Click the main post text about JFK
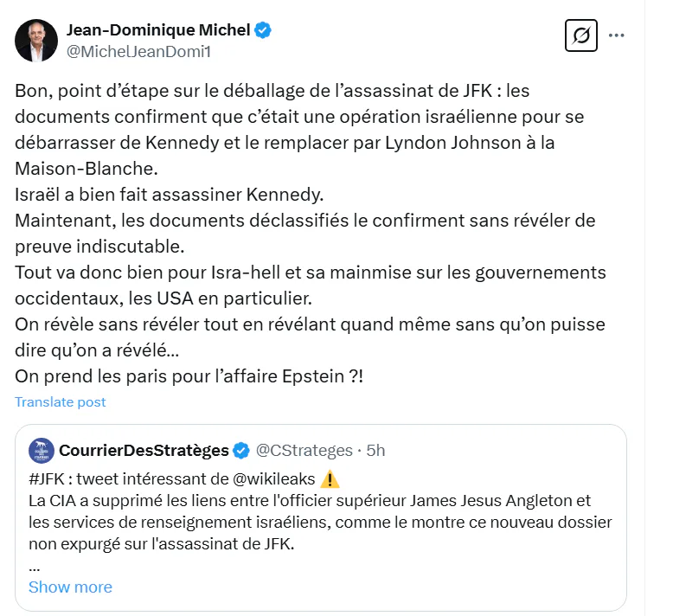This screenshot has height=616, width=673. [x=311, y=234]
